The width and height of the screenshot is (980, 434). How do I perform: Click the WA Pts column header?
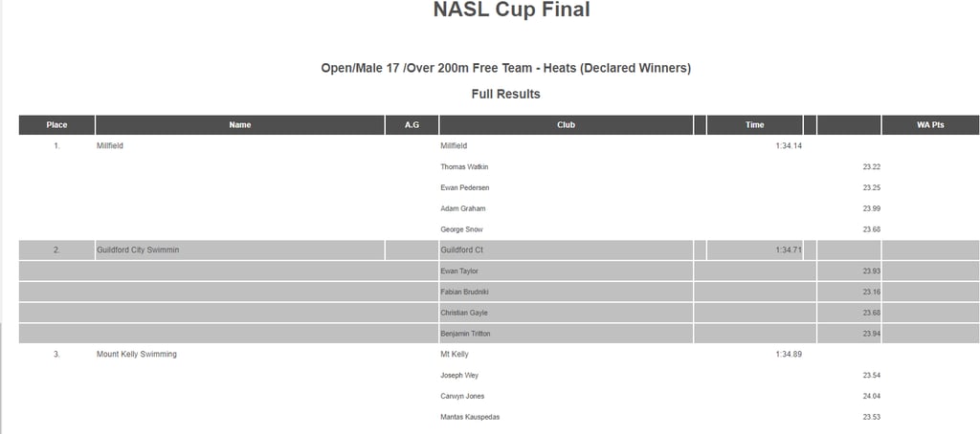pyautogui.click(x=930, y=125)
